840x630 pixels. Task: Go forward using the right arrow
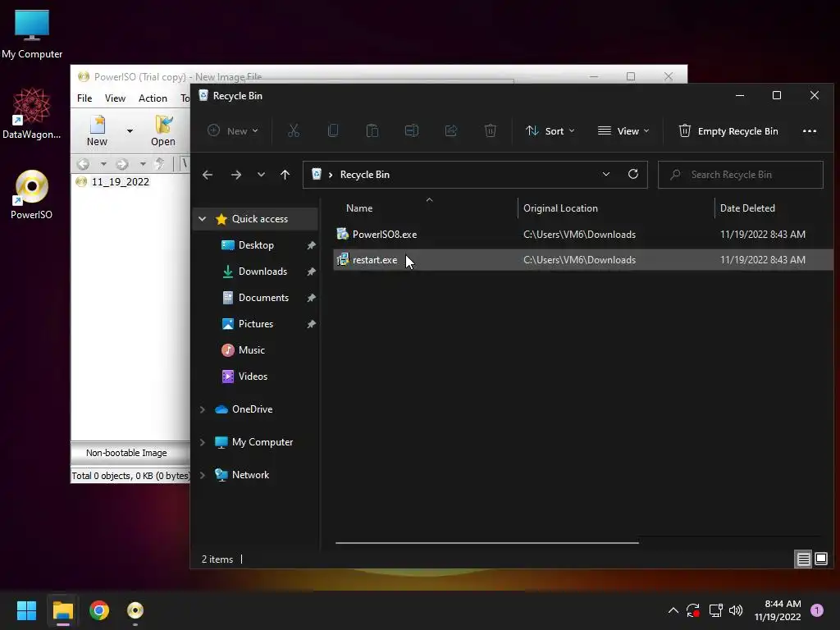(235, 175)
